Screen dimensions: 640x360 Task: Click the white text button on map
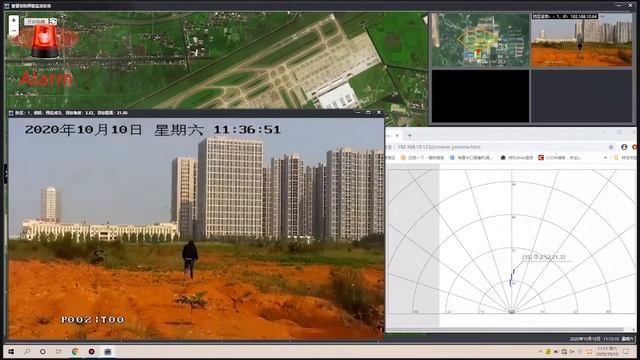[x=36, y=21]
